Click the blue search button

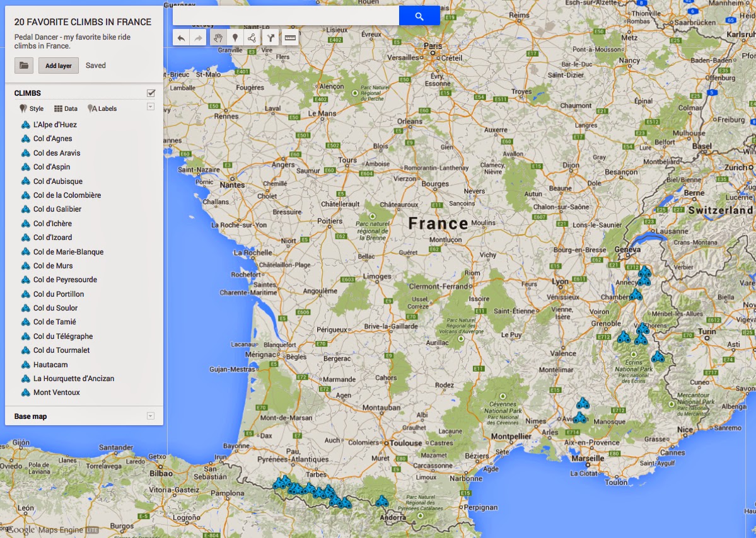(419, 15)
